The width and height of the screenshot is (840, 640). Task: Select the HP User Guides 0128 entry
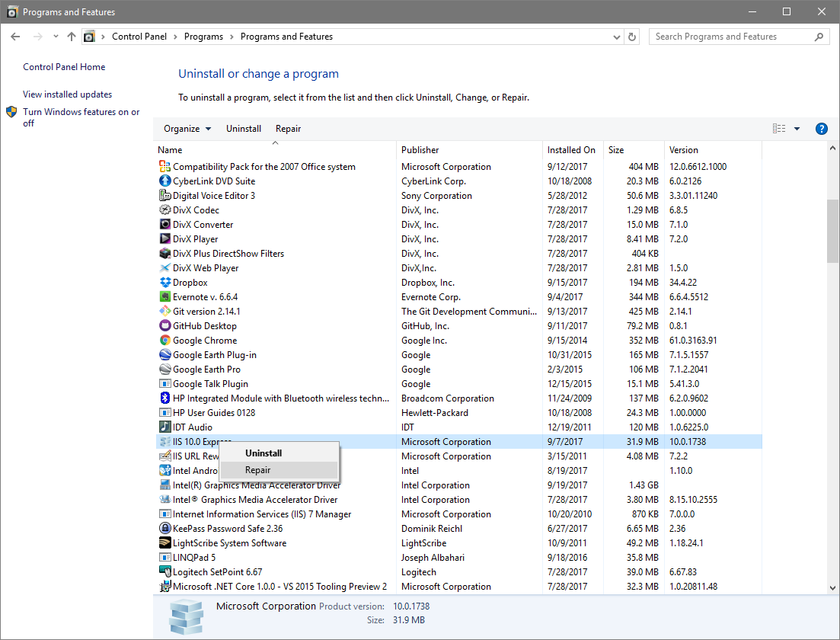coord(459,413)
